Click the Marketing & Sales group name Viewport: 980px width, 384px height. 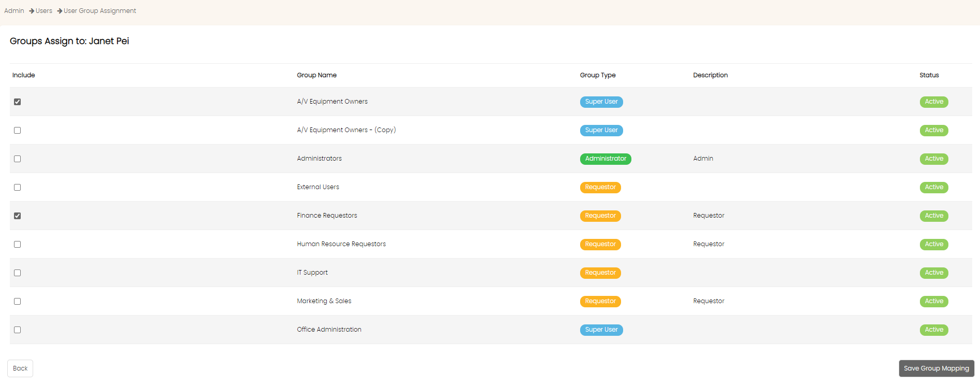(324, 301)
